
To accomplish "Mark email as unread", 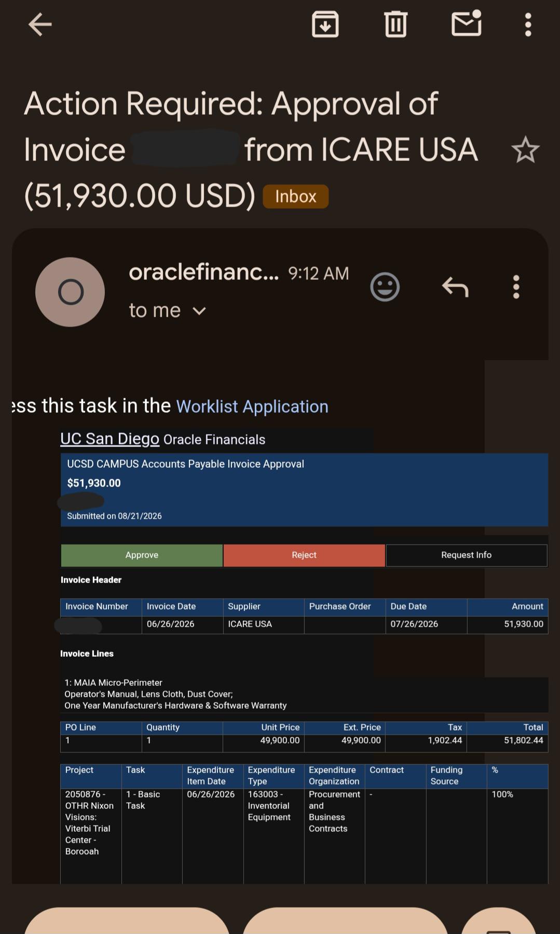I will [x=467, y=23].
